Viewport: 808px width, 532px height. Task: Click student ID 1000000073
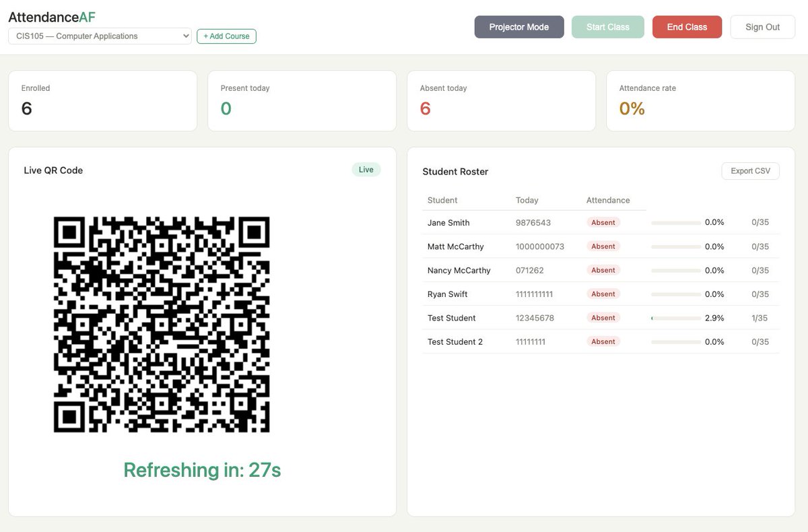pyautogui.click(x=540, y=246)
